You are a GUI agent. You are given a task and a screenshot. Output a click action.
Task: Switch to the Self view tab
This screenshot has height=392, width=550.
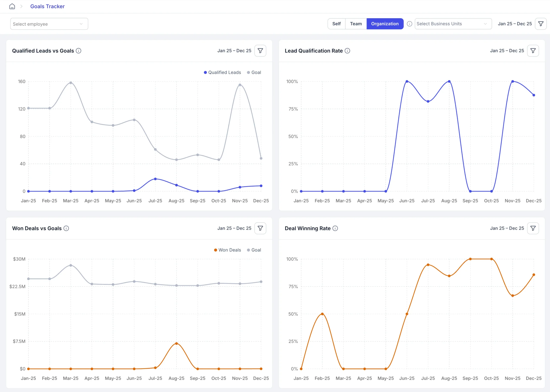coord(336,24)
